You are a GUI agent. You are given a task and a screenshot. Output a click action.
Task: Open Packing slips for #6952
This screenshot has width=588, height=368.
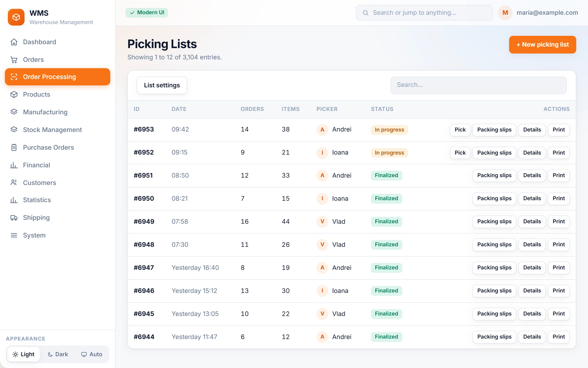[x=494, y=153]
